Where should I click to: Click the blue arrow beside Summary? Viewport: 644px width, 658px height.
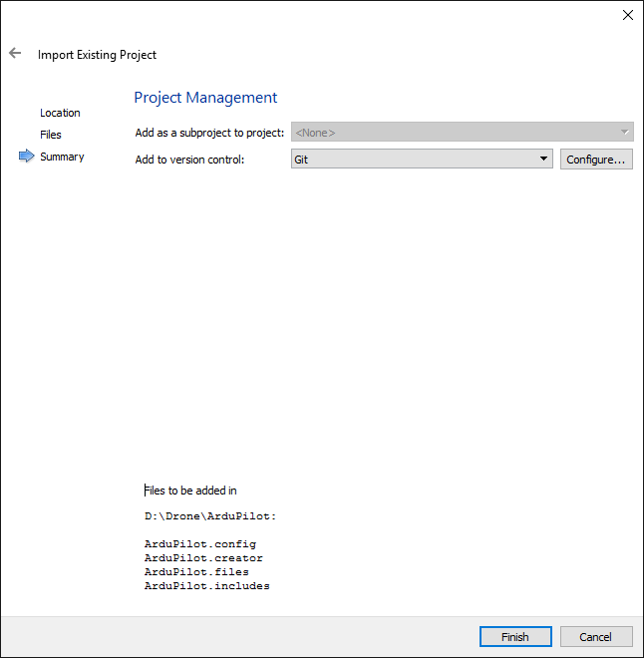pyautogui.click(x=26, y=157)
